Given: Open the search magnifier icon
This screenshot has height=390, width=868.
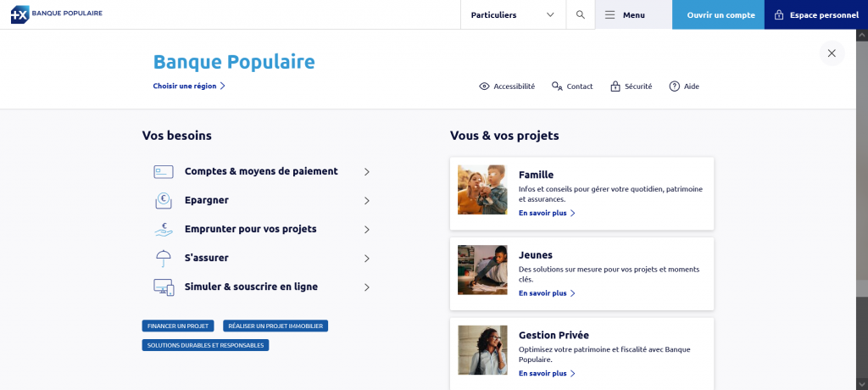Looking at the screenshot, I should point(580,15).
